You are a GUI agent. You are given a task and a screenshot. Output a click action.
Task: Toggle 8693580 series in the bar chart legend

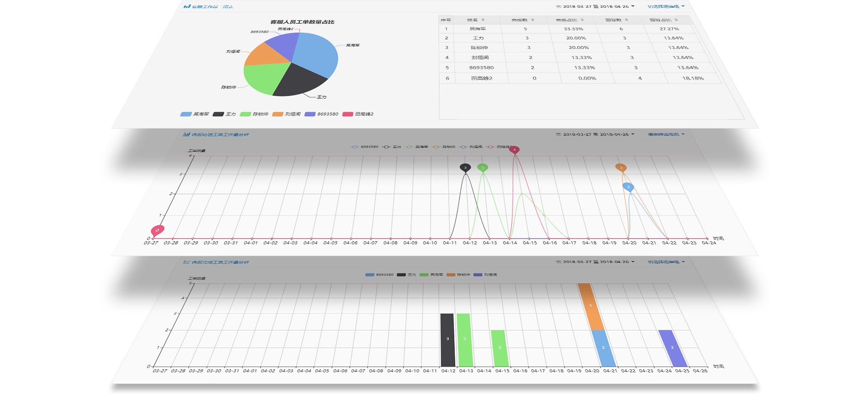click(x=379, y=275)
